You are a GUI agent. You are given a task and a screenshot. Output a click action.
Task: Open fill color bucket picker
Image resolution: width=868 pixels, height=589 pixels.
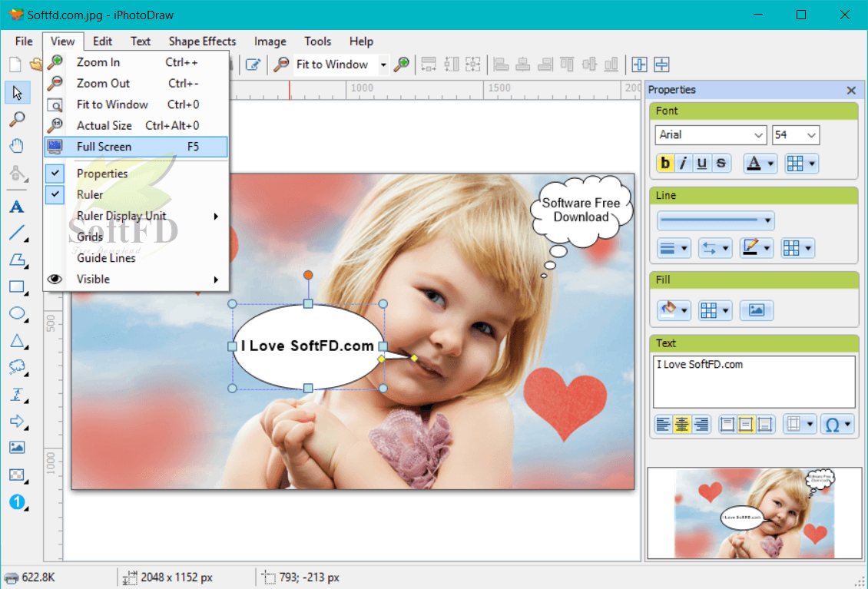673,310
